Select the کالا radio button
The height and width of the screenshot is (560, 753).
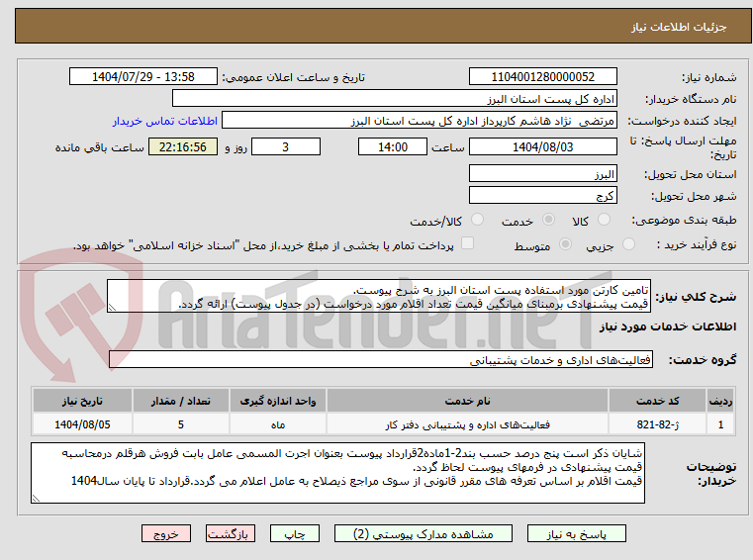604,220
